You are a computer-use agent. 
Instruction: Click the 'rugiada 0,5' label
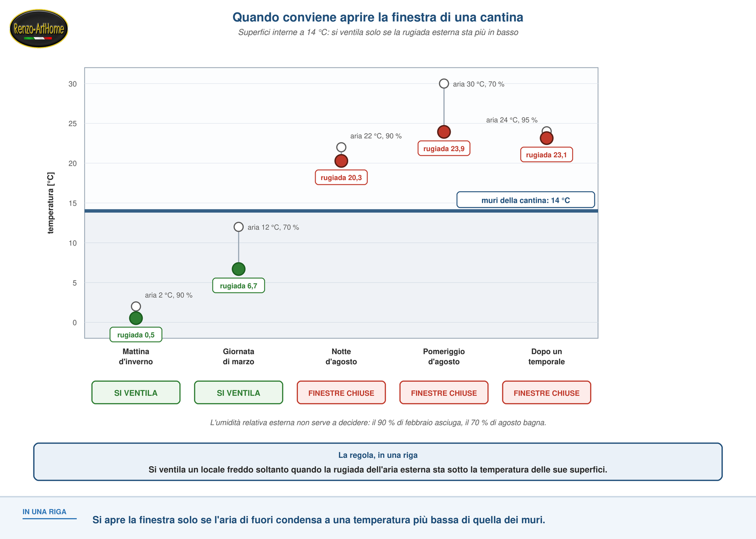pos(136,335)
